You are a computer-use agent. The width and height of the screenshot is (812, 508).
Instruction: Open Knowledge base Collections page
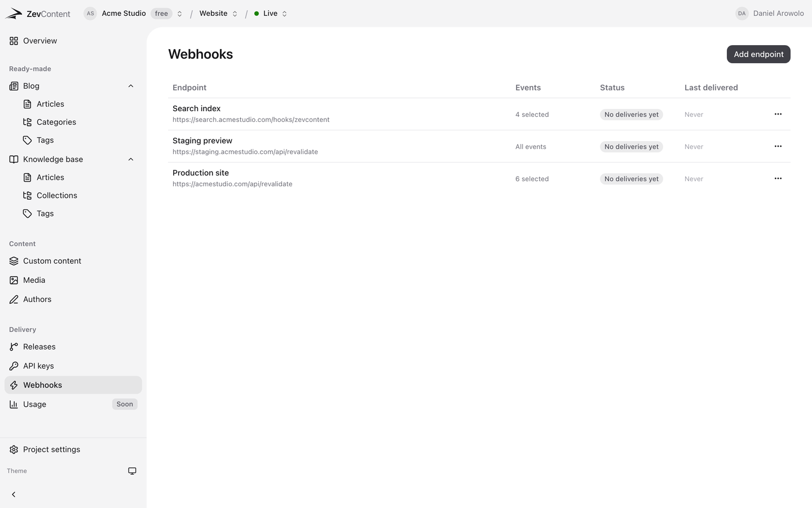pyautogui.click(x=80, y=195)
